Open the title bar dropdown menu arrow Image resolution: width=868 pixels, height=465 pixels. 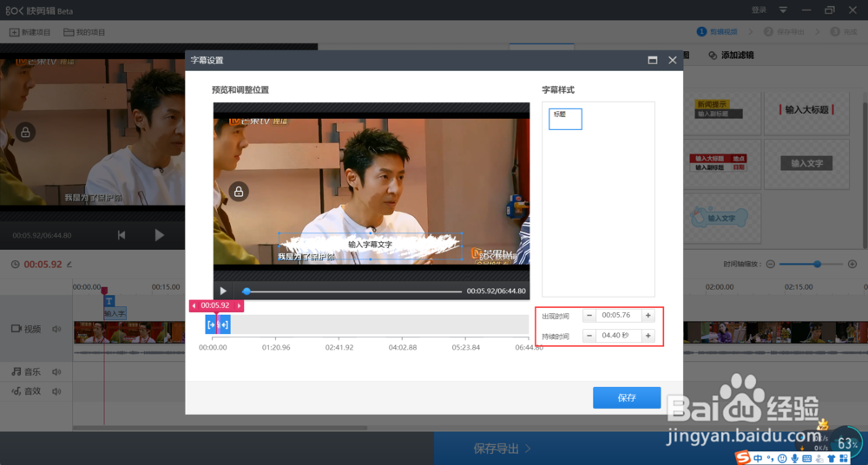(x=783, y=10)
